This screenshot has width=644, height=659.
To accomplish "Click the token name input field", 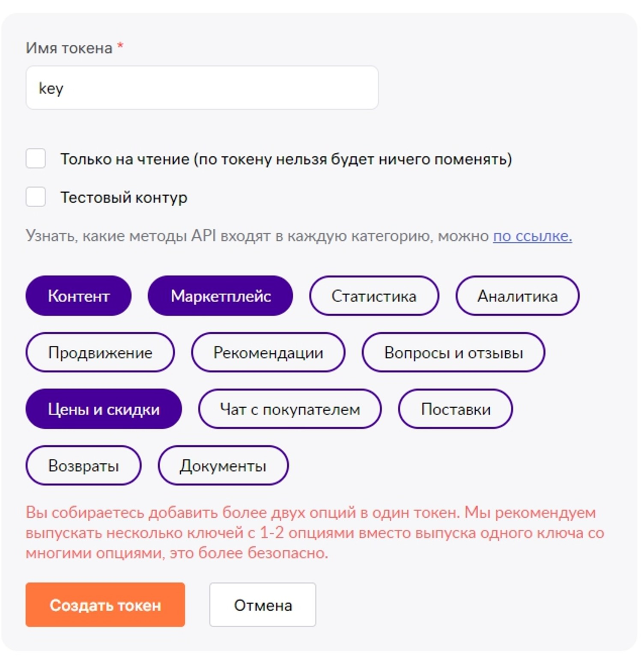I will 202,88.
